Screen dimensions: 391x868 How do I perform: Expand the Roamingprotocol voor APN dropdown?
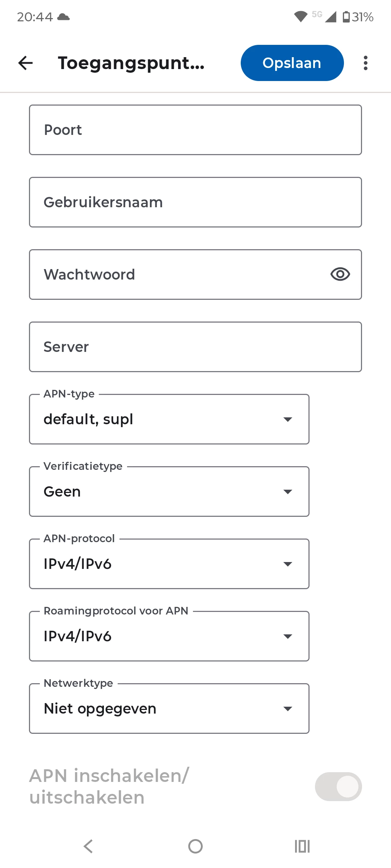[x=169, y=636]
